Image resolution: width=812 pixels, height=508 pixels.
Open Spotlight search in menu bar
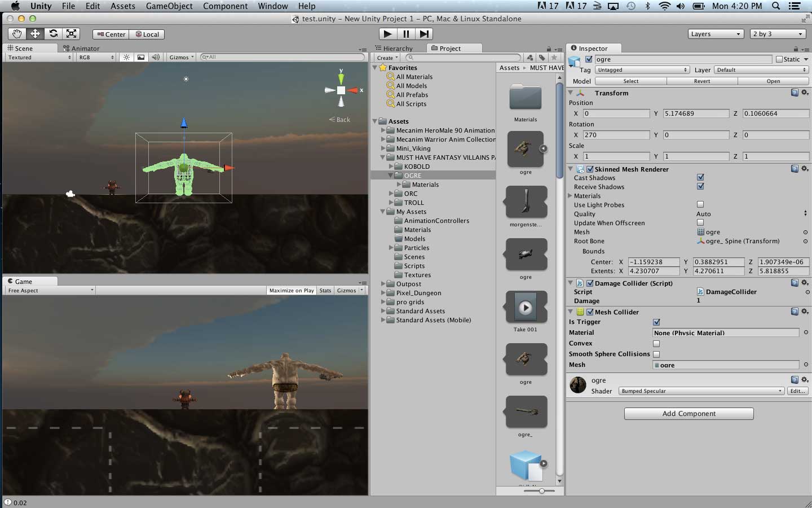click(776, 6)
